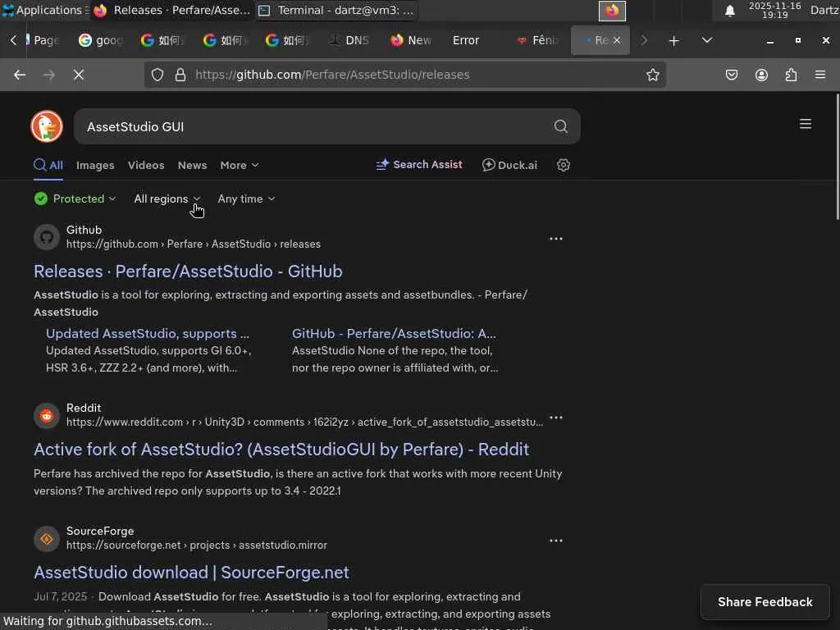This screenshot has height=630, width=840.
Task: Switch to the DNS browser tab
Action: tap(349, 41)
